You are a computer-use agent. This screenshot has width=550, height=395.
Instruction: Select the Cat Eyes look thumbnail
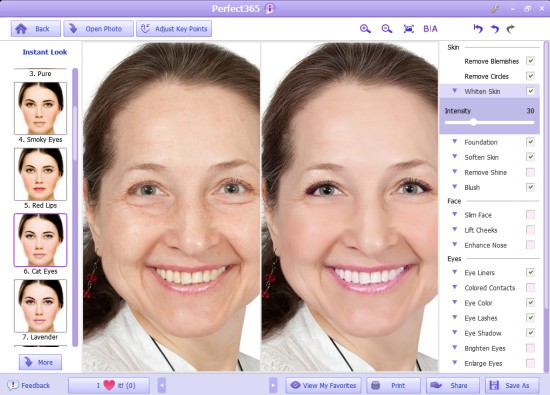click(x=40, y=240)
